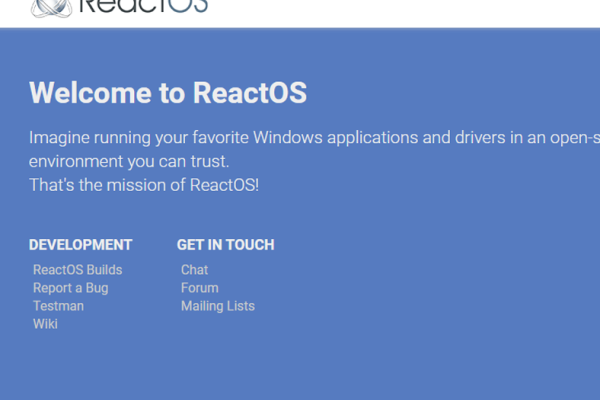This screenshot has width=600, height=400.
Task: Click the blue banner strip above the Welcome heading
Action: [300, 50]
